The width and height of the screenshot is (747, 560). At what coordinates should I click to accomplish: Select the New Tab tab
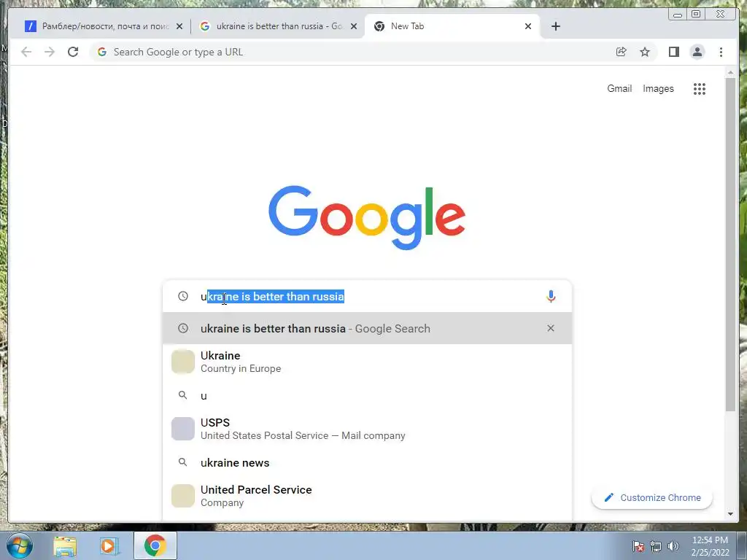coord(452,26)
